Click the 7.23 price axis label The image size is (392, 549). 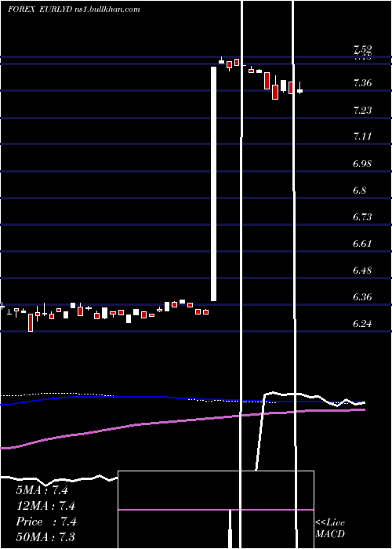click(362, 111)
